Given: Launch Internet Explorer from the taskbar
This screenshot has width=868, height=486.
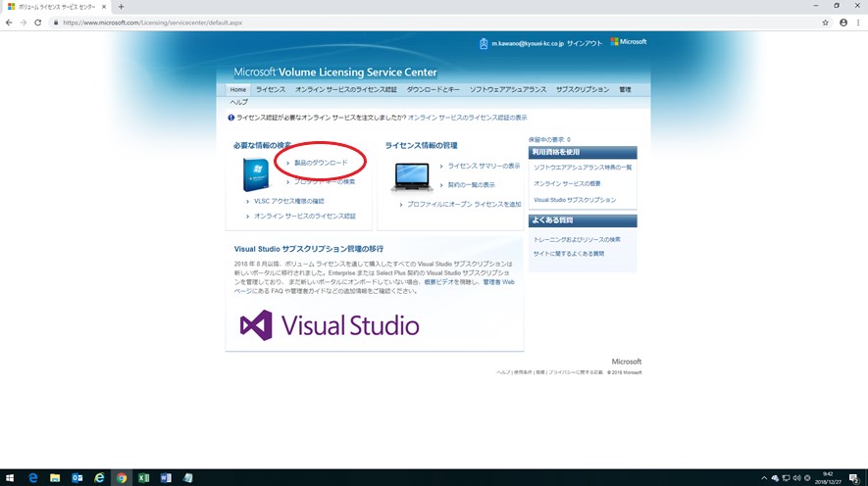Looking at the screenshot, I should click(99, 478).
